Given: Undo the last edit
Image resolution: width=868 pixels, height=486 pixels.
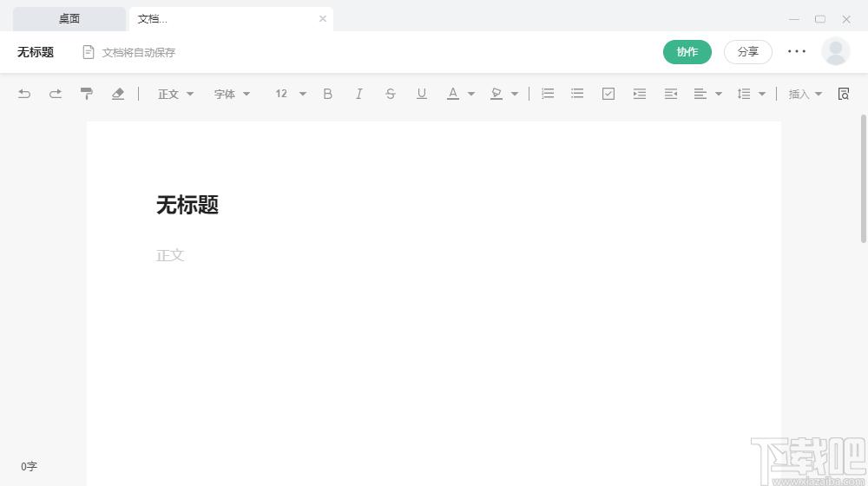Looking at the screenshot, I should point(24,94).
